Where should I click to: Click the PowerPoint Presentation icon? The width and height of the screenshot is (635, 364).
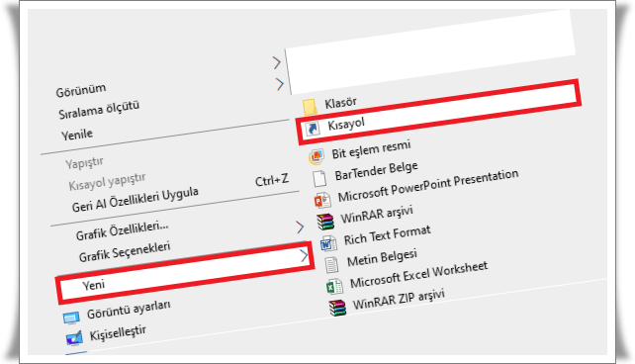pyautogui.click(x=322, y=200)
